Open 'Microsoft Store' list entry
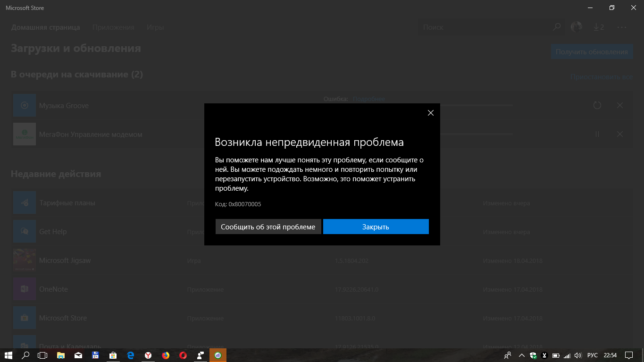The width and height of the screenshot is (644, 362). (x=322, y=318)
